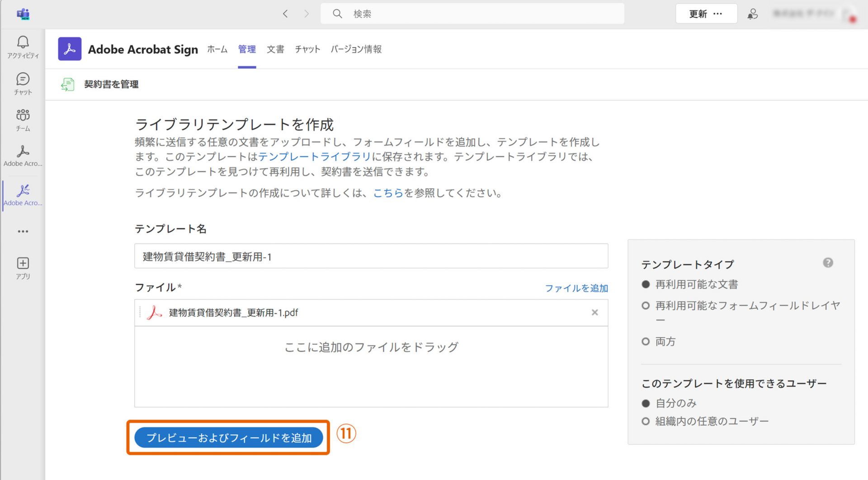Select the 再利用可能な文書 template type
Image resolution: width=868 pixels, height=480 pixels.
646,284
